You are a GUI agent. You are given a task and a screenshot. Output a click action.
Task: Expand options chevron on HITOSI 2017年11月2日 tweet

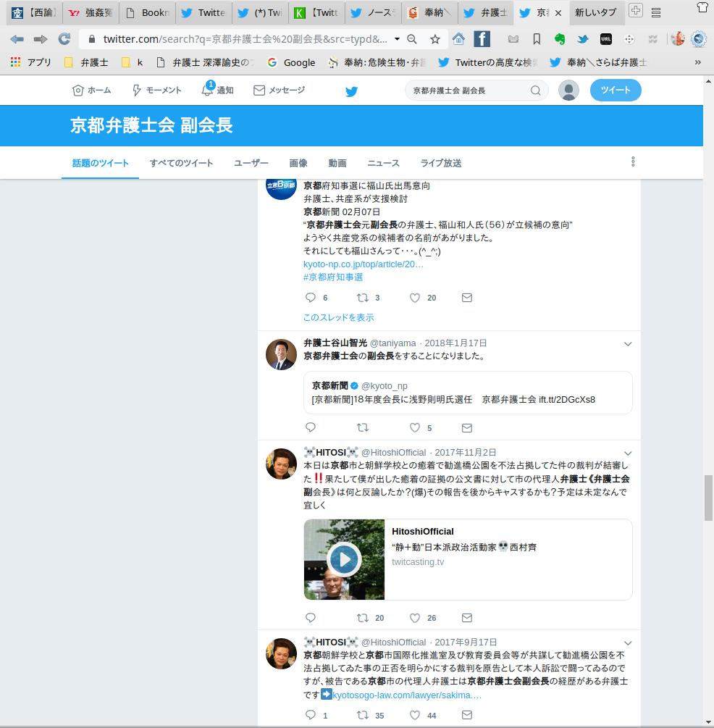click(628, 453)
